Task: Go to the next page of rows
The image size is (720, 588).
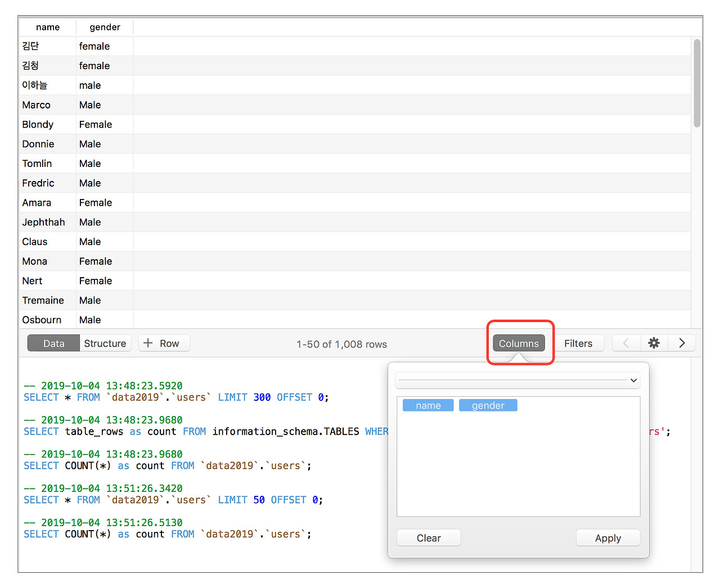Action: pos(682,343)
